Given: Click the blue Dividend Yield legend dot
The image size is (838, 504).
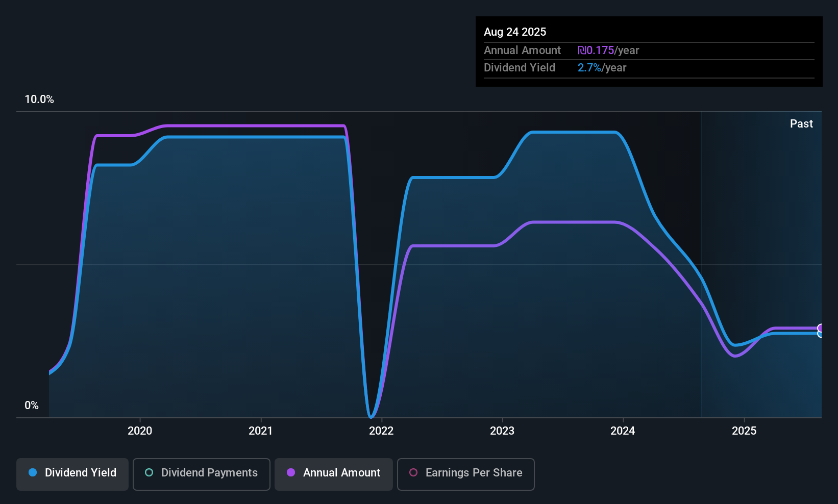Looking at the screenshot, I should [x=33, y=472].
